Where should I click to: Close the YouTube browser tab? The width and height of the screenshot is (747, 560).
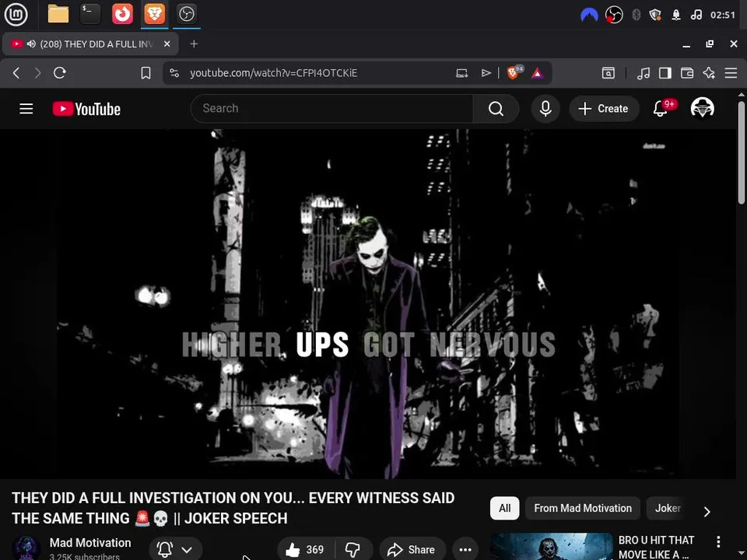(167, 44)
